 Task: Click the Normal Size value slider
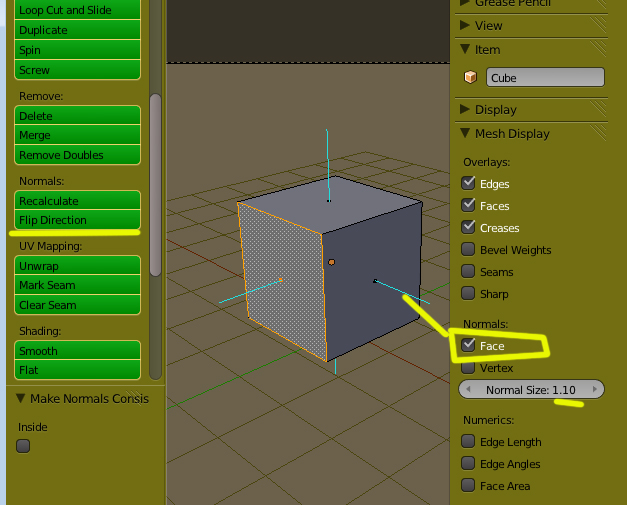pyautogui.click(x=531, y=389)
